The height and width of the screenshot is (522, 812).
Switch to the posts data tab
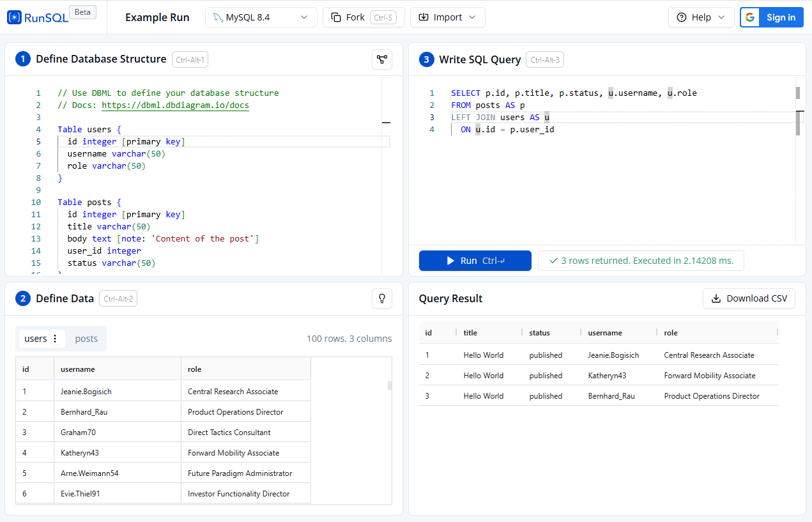pos(86,339)
